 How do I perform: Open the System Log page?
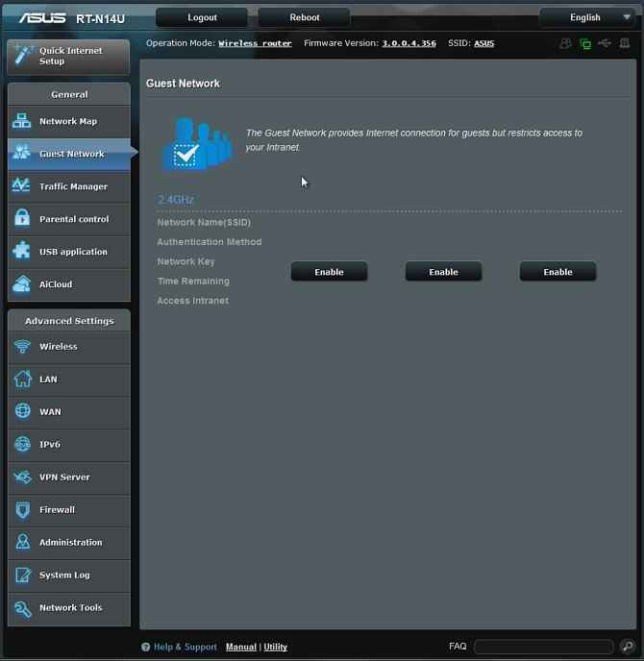(x=69, y=575)
